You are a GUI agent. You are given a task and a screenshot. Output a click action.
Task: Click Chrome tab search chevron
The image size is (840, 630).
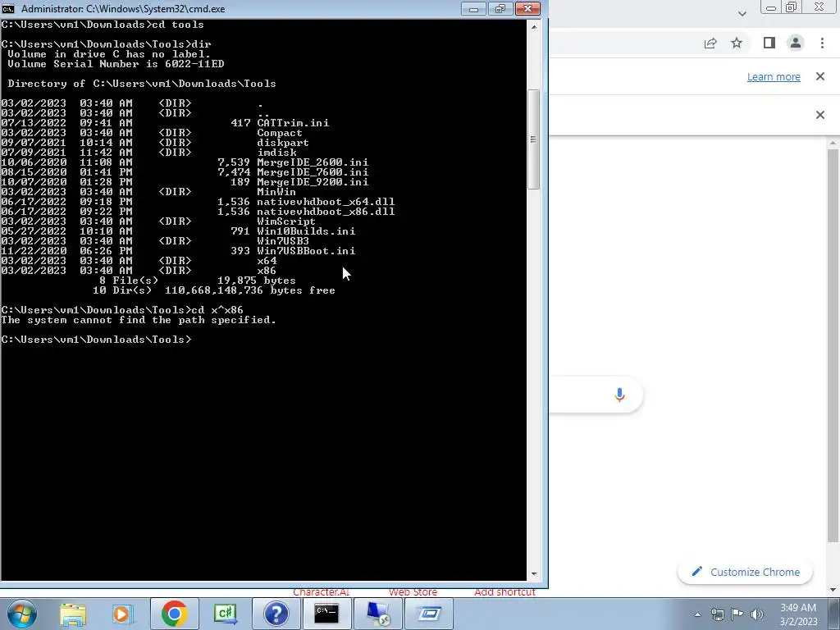click(742, 13)
